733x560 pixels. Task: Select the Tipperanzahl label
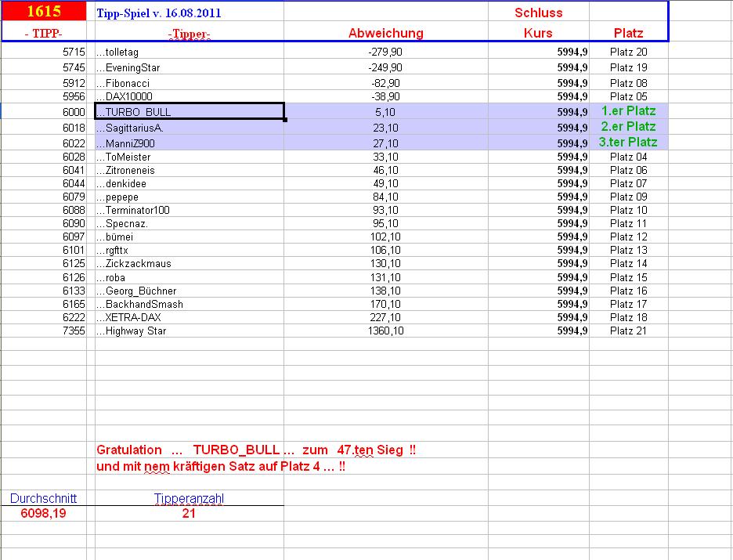[189, 498]
